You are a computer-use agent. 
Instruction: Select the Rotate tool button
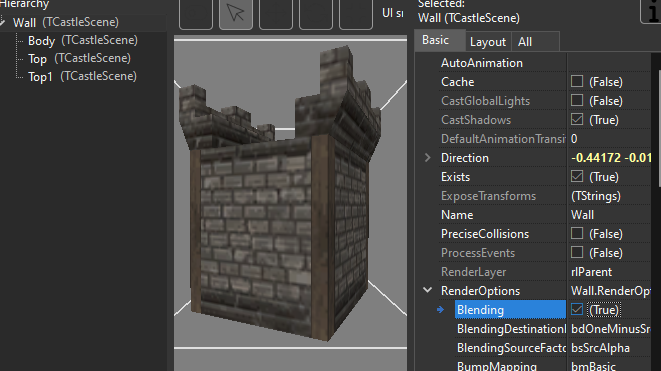point(316,14)
